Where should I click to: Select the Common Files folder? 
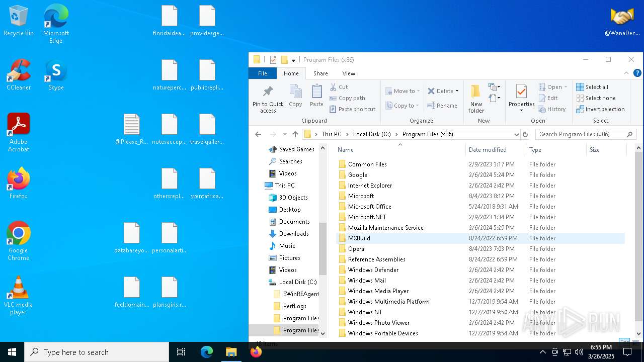point(480,164)
